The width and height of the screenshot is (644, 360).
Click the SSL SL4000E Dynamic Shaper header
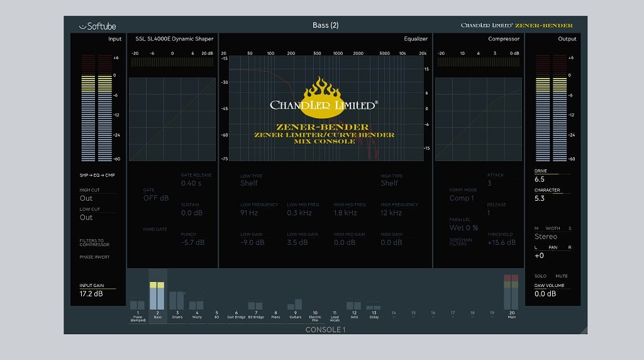tap(174, 38)
